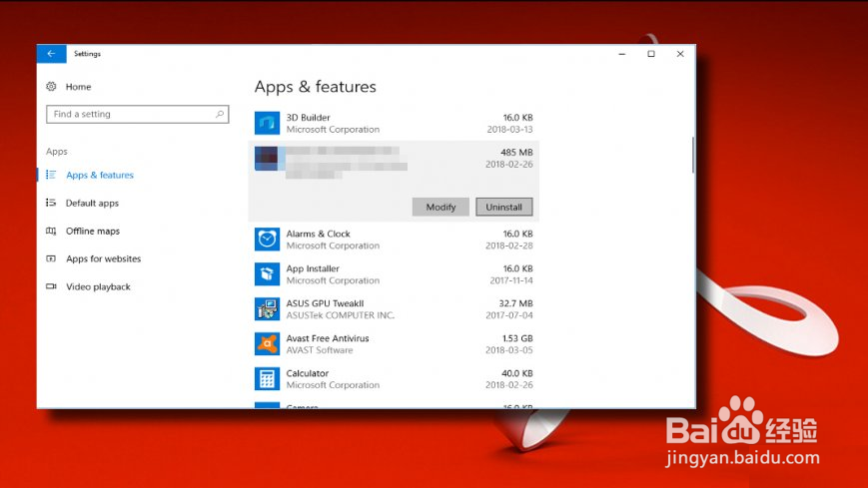868x488 pixels.
Task: Click the Modify button
Action: (x=440, y=207)
